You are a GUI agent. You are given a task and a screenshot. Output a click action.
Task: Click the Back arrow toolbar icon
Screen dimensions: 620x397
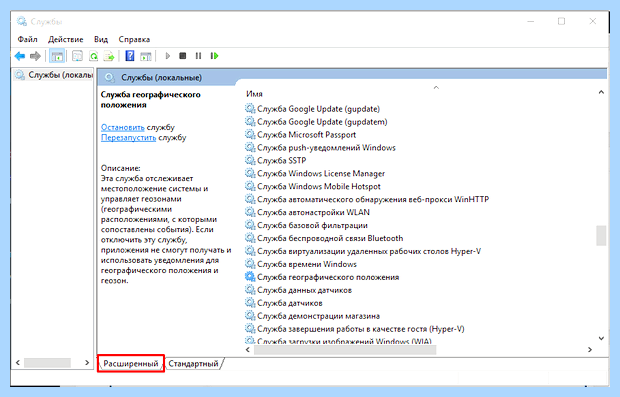[20, 56]
